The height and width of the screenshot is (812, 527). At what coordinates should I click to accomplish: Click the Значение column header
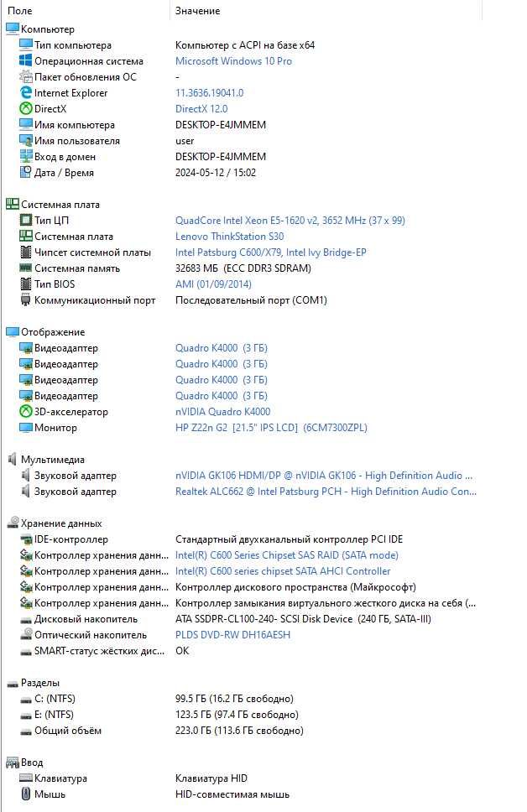point(197,10)
